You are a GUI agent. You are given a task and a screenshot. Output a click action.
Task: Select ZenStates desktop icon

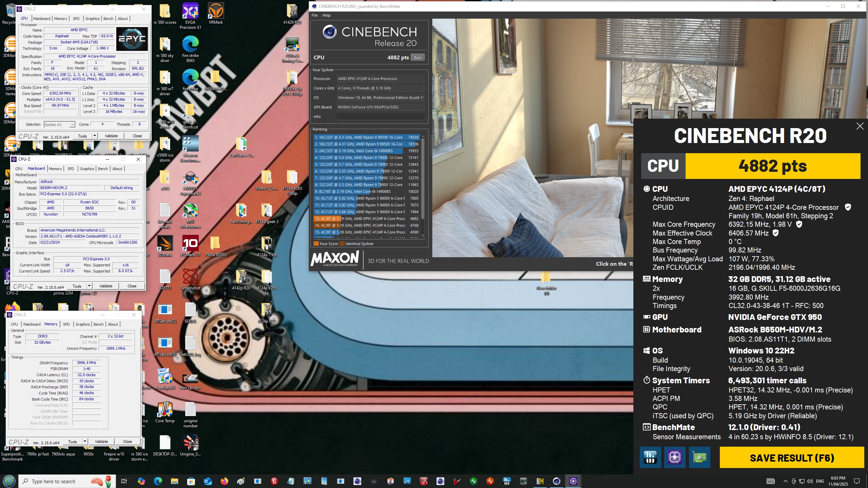pyautogui.click(x=241, y=147)
